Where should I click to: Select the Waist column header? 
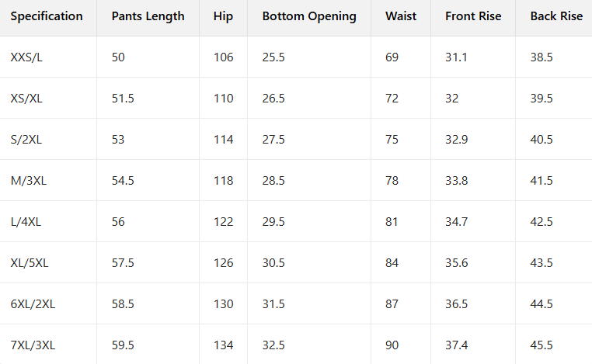401,16
